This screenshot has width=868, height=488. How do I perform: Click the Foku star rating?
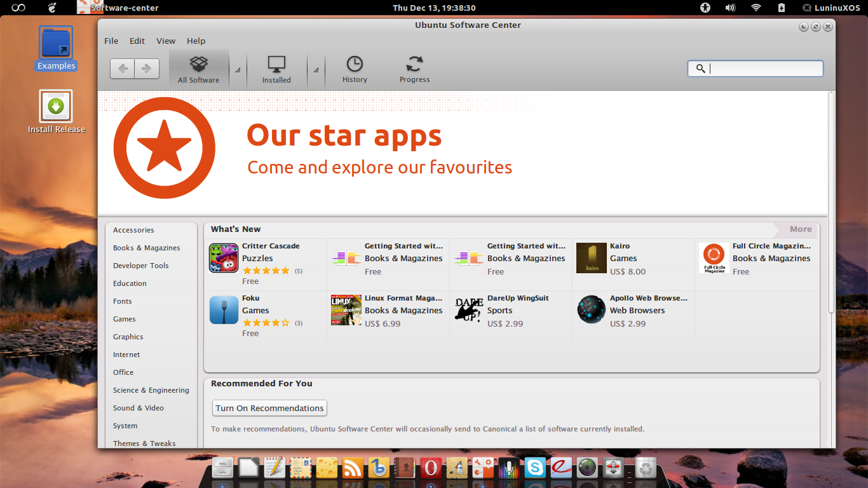click(266, 323)
